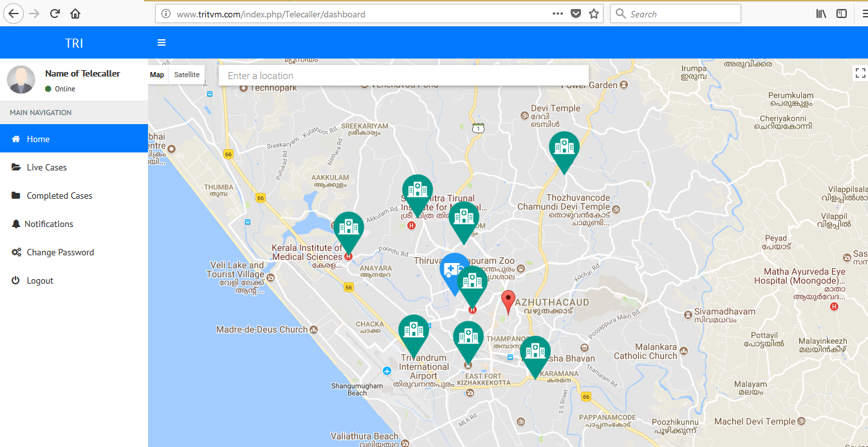Click the 'Enter a location' search box

tap(403, 75)
